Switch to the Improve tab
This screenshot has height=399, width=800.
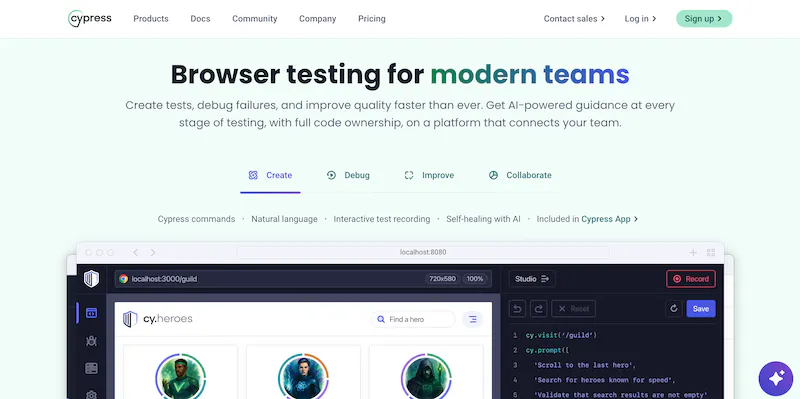(x=429, y=176)
